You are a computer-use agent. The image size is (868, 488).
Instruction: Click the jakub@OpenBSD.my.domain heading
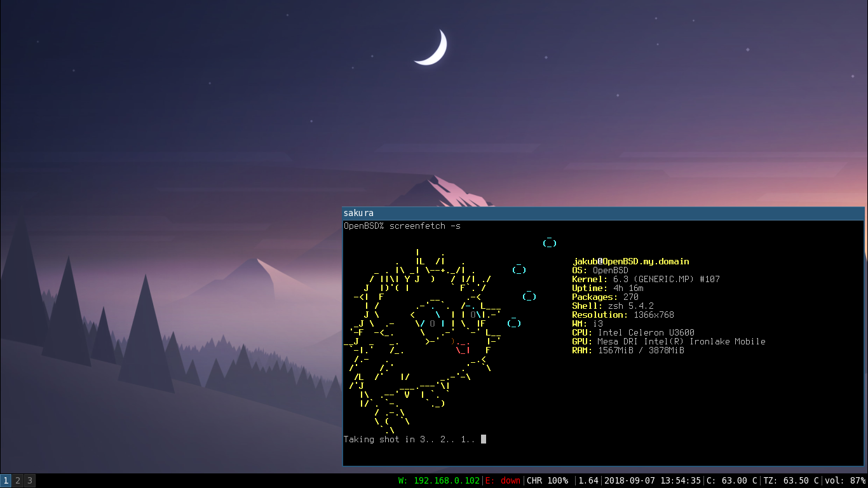(630, 262)
